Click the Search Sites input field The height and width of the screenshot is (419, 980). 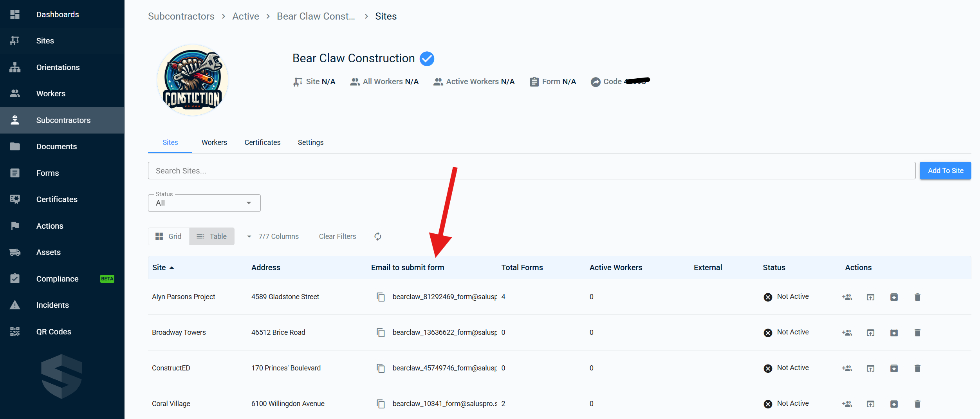coord(531,171)
